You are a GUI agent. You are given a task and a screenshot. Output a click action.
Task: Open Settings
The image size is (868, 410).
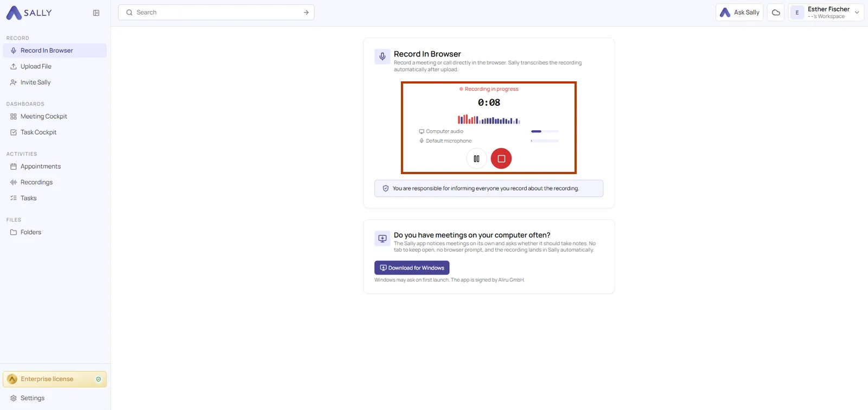tap(55, 398)
